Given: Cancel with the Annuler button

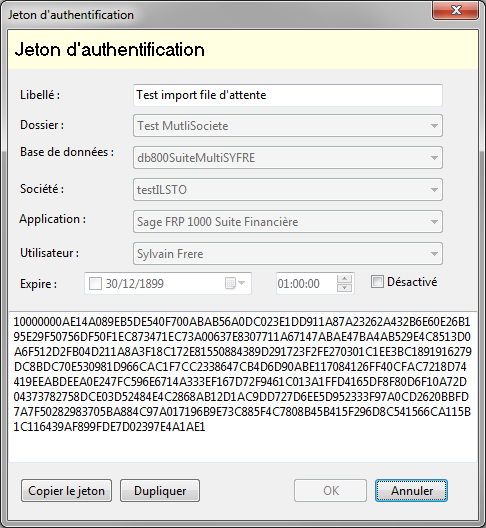Looking at the screenshot, I should [412, 491].
